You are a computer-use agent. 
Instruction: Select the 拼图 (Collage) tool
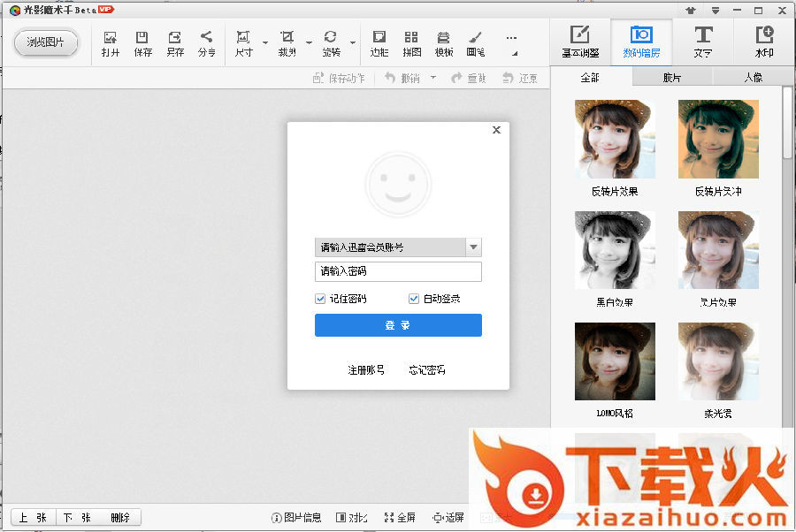(x=411, y=43)
